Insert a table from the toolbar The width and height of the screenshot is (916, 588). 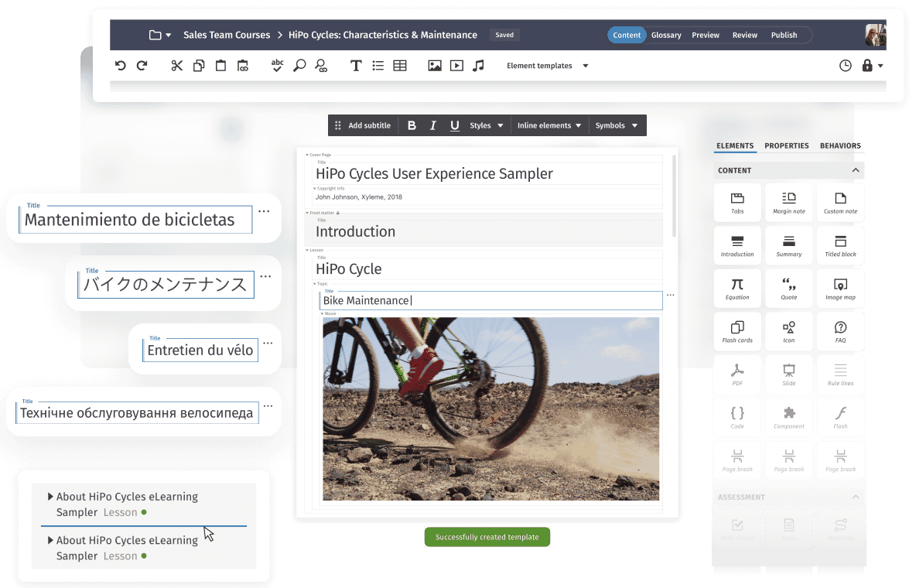400,66
